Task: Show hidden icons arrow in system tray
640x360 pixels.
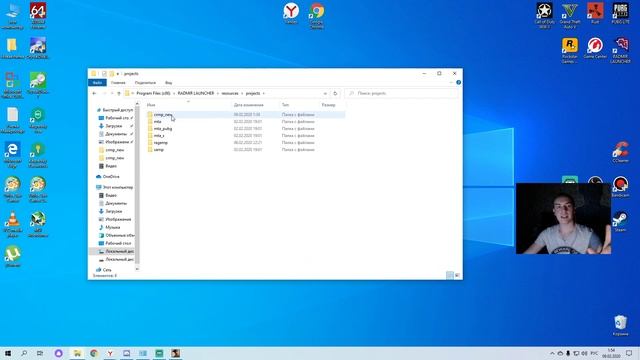Action: click(552, 353)
